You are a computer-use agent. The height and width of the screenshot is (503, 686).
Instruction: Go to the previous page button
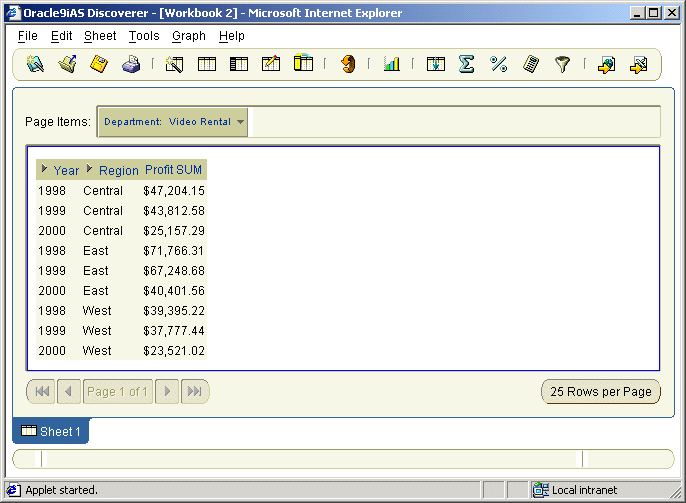(x=69, y=391)
